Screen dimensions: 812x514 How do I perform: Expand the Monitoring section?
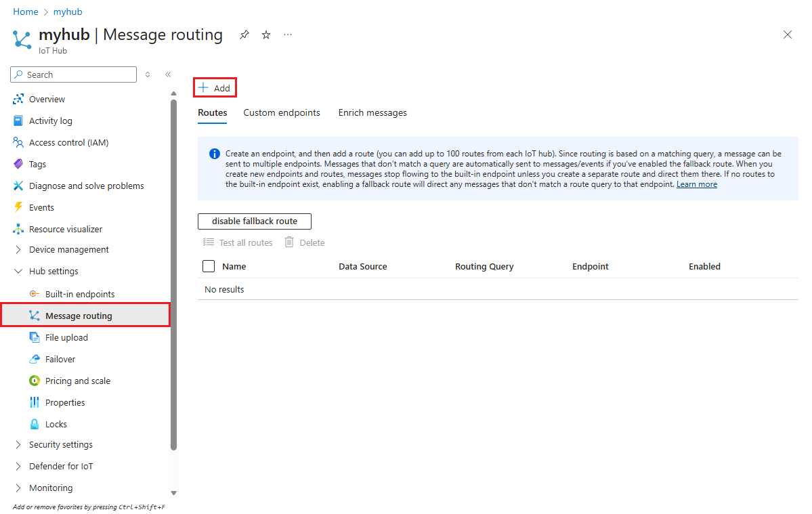coord(51,487)
